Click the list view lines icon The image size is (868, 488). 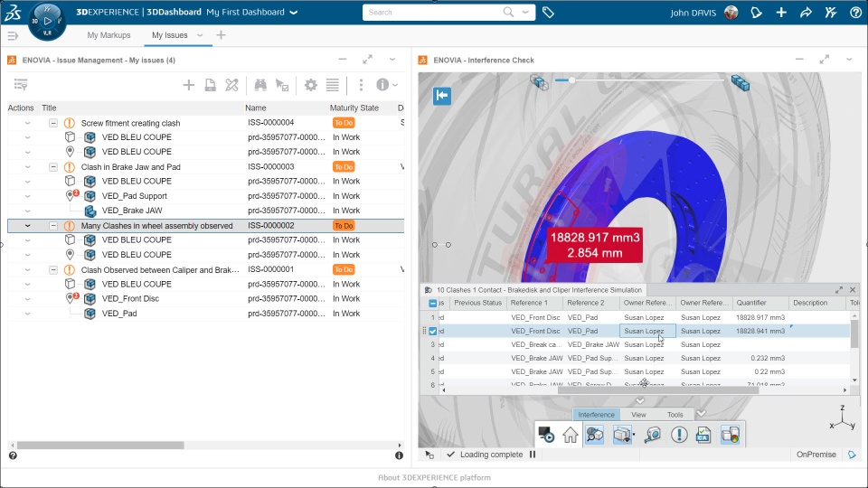coord(332,85)
